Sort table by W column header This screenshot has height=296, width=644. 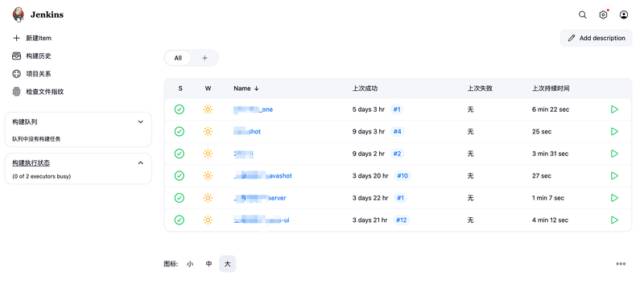[208, 88]
